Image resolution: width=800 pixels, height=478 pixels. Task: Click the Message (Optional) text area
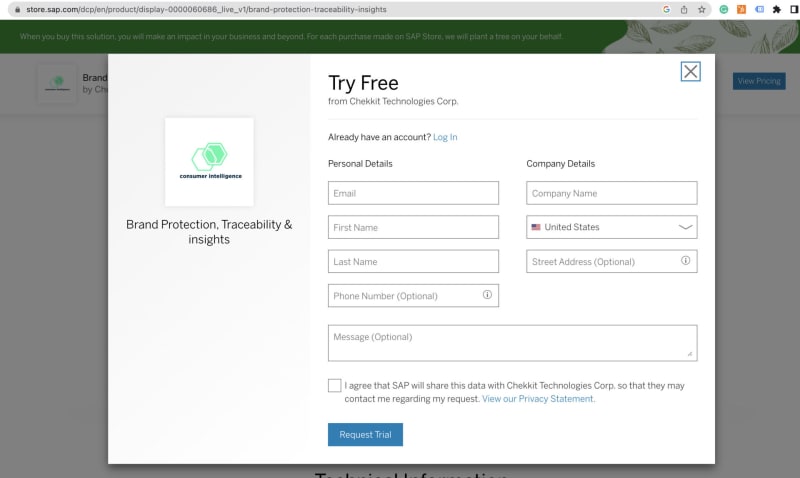[x=512, y=343]
